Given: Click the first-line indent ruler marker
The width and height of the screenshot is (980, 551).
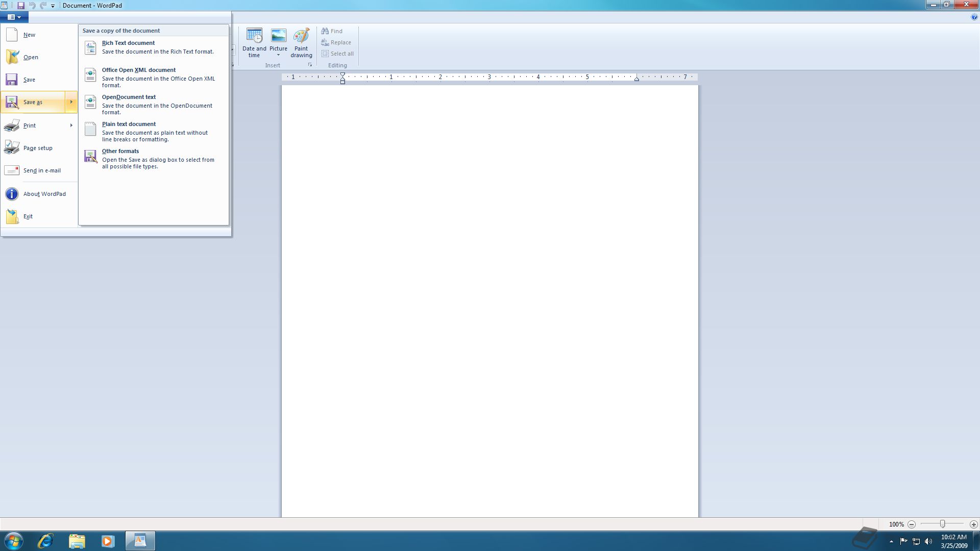Looking at the screenshot, I should (342, 75).
